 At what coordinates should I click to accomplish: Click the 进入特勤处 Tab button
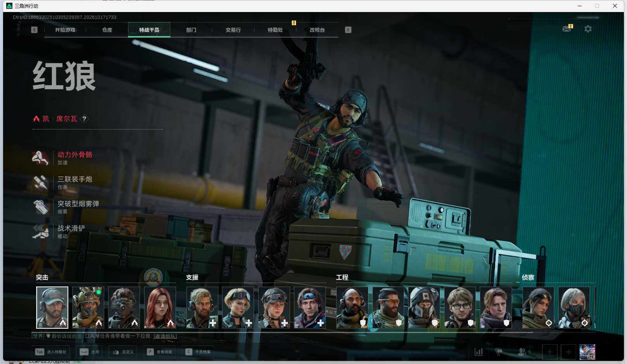click(x=51, y=352)
